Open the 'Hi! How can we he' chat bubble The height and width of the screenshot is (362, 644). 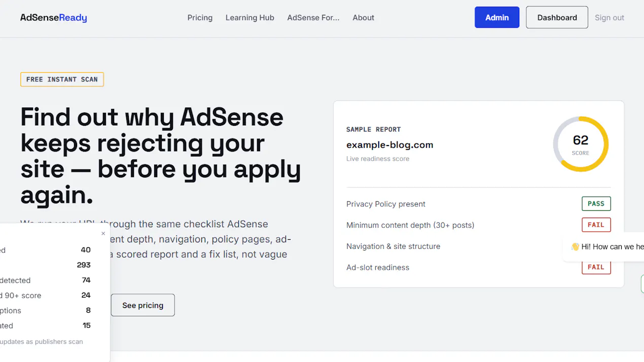click(x=603, y=247)
